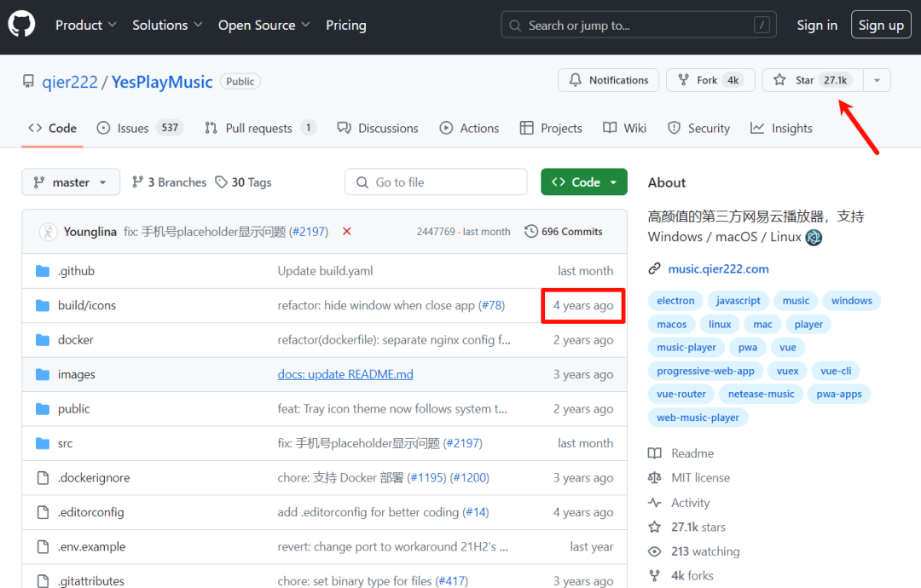Open the Security tab

tap(699, 128)
